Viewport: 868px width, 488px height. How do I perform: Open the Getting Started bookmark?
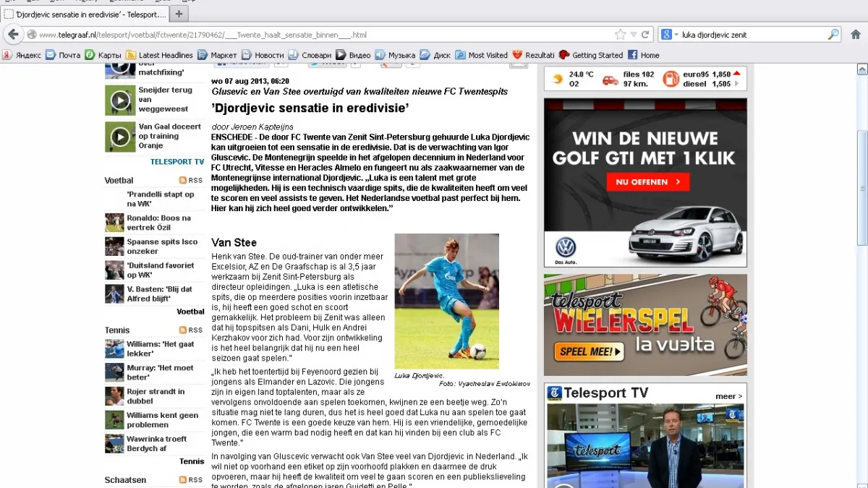tap(590, 55)
